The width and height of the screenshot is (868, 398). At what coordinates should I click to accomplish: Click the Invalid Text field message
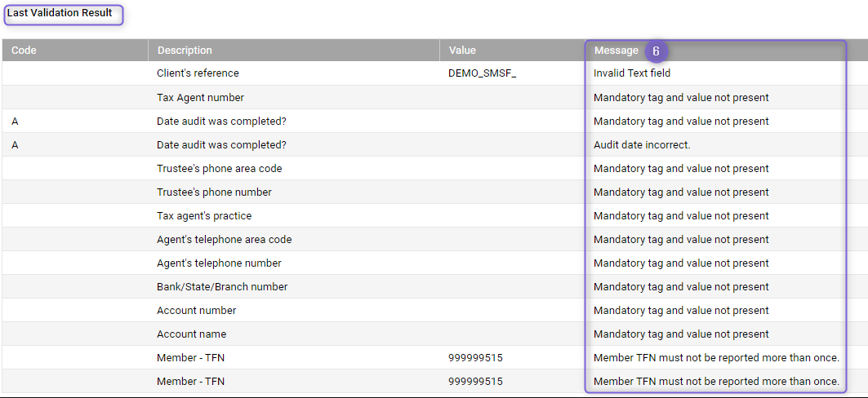(x=632, y=73)
